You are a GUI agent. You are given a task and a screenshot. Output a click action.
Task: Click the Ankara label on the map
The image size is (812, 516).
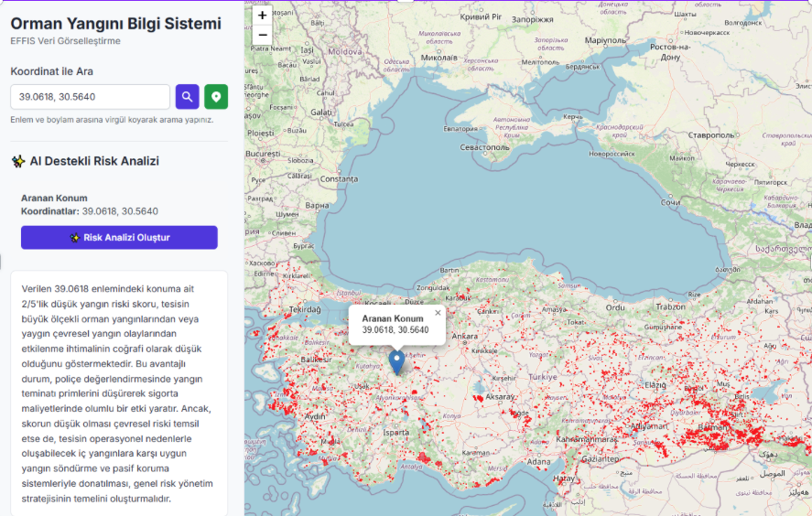(x=465, y=336)
